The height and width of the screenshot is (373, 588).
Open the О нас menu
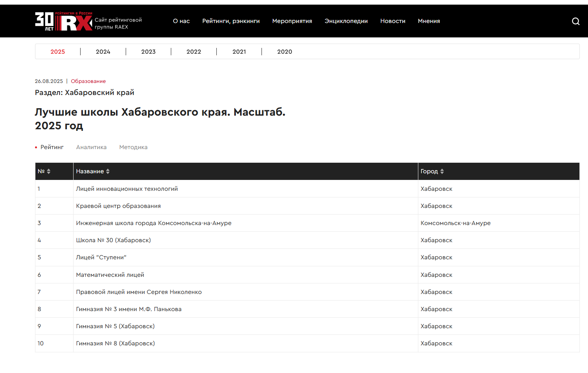(181, 21)
